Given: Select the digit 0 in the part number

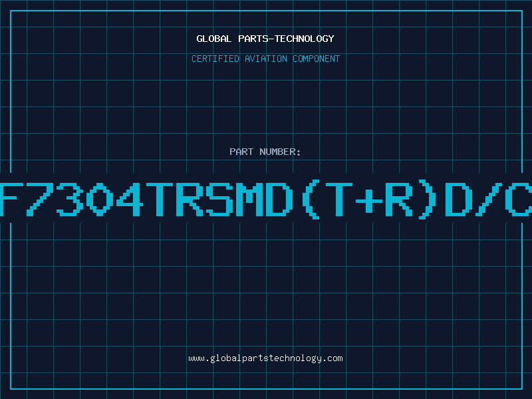Looking at the screenshot, I should pos(99,199).
